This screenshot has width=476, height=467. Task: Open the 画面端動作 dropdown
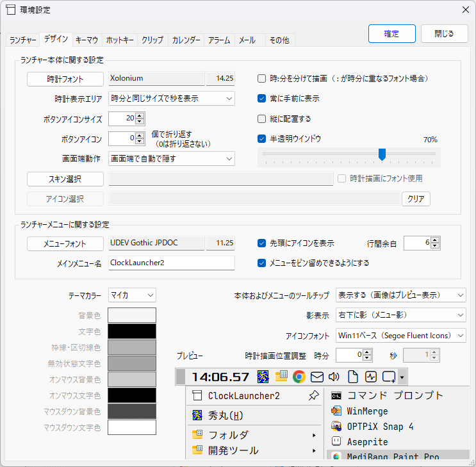click(172, 158)
